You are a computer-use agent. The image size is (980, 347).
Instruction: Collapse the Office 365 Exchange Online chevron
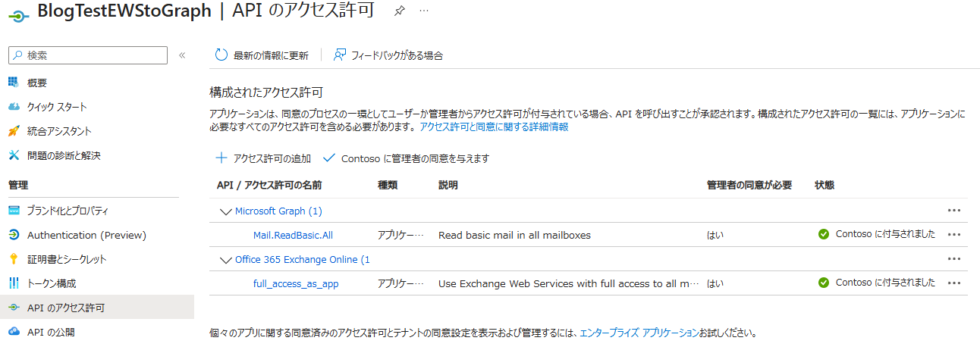click(225, 260)
